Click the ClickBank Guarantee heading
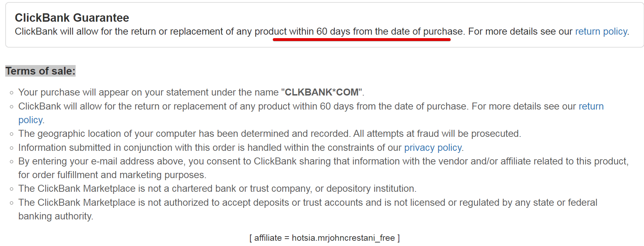Image resolution: width=644 pixels, height=246 pixels. 72,17
